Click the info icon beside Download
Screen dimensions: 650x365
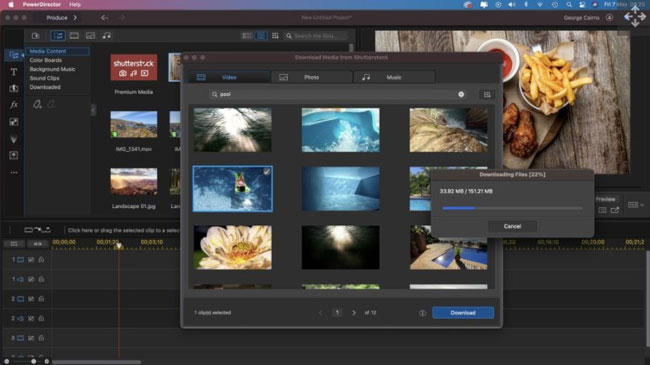pos(422,313)
